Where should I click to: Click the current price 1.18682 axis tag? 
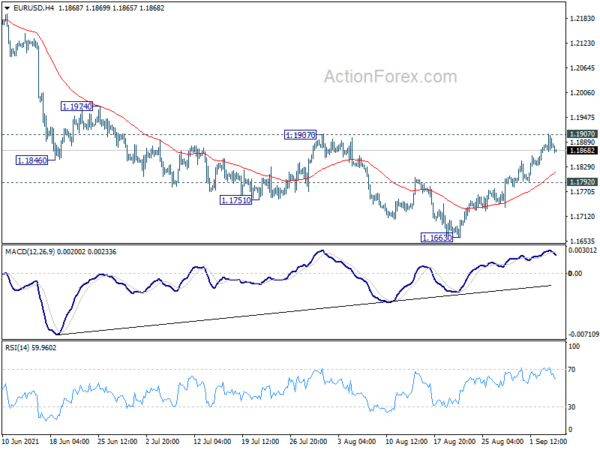coord(582,150)
